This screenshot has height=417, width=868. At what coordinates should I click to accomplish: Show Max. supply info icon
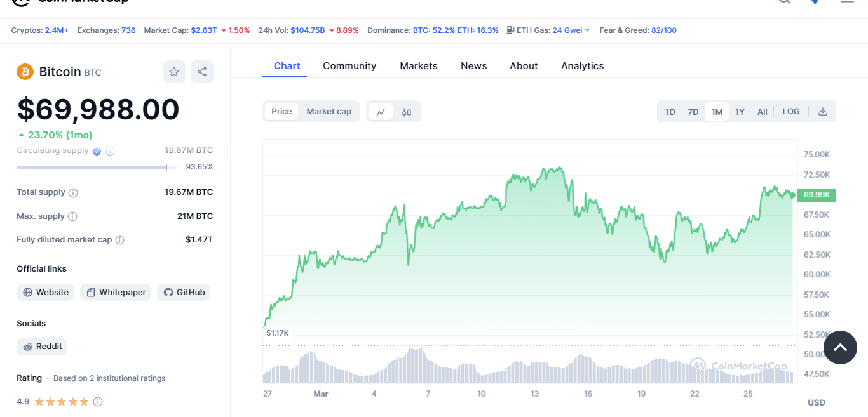click(72, 216)
